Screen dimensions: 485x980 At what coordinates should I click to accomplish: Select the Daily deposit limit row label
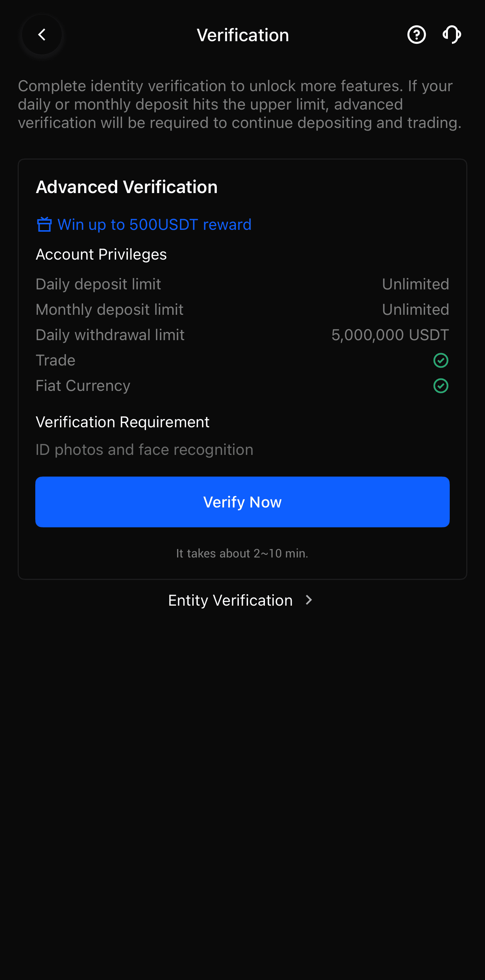pyautogui.click(x=98, y=284)
